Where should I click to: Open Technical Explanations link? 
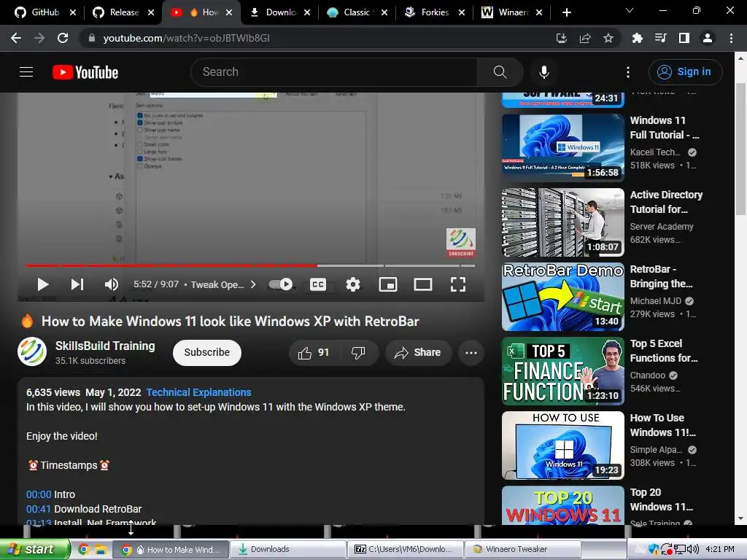[x=198, y=392]
